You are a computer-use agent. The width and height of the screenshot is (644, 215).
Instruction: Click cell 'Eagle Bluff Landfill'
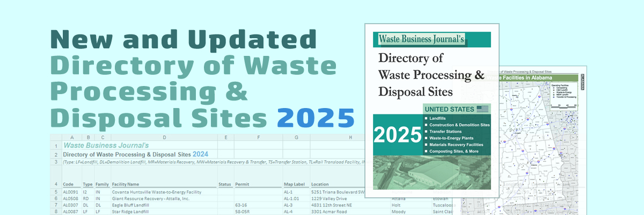click(x=131, y=205)
